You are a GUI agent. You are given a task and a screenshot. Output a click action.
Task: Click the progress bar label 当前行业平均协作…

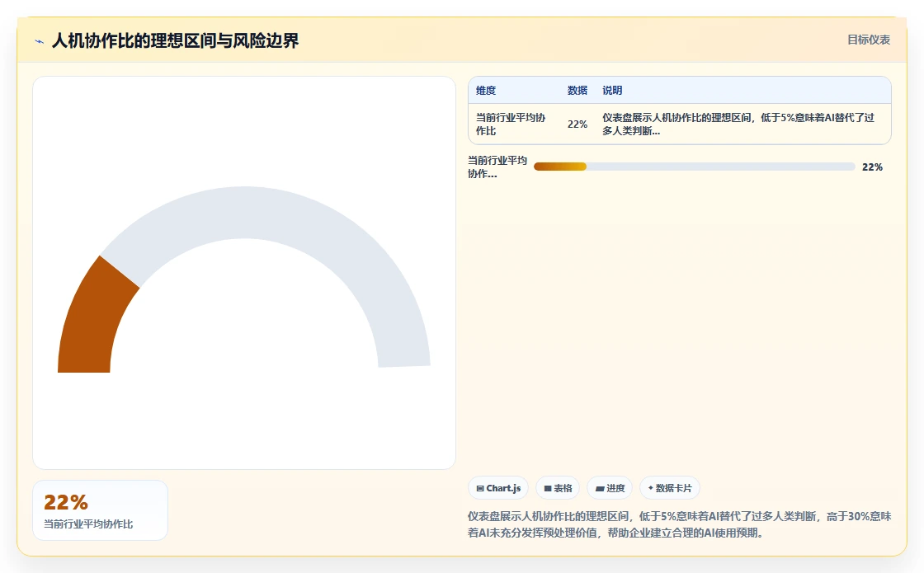pyautogui.click(x=497, y=167)
